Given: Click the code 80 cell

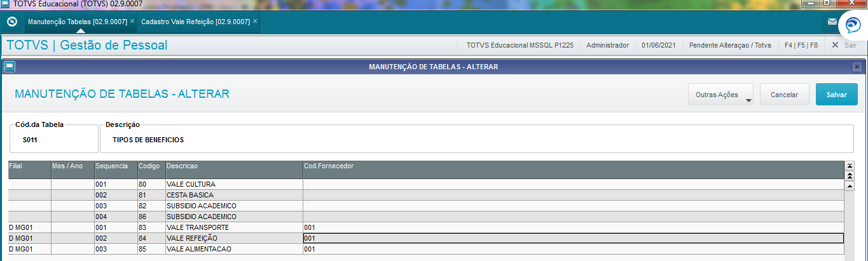Looking at the screenshot, I should (151, 185).
